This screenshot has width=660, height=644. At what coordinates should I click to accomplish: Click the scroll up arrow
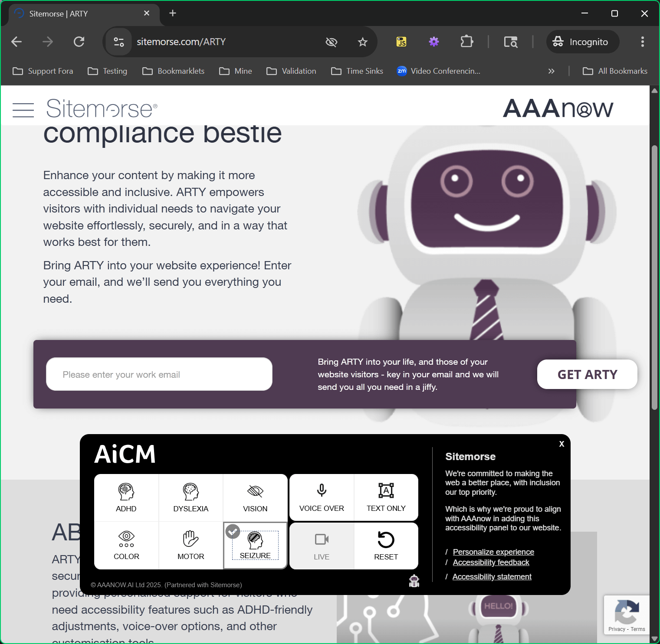(x=655, y=91)
